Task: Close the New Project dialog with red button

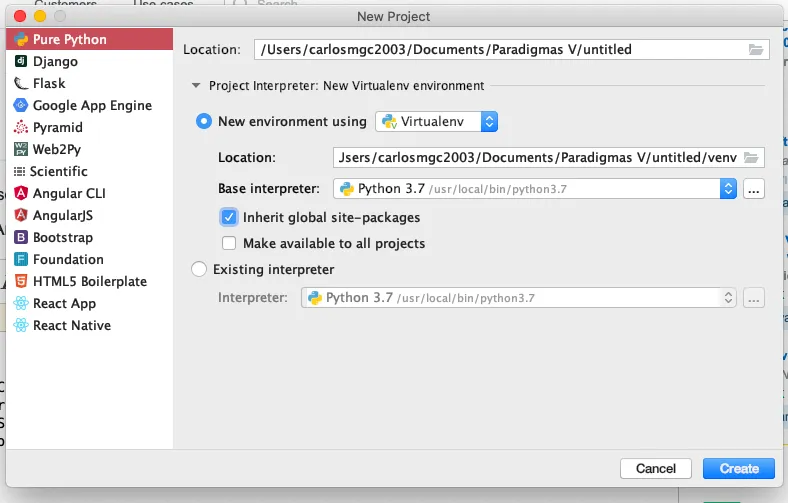Action: [x=20, y=16]
